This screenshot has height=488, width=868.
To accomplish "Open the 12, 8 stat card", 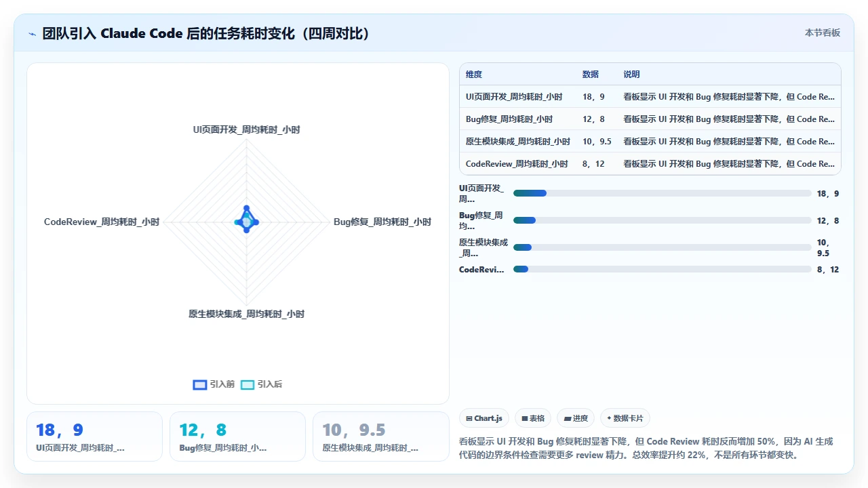I will [237, 436].
